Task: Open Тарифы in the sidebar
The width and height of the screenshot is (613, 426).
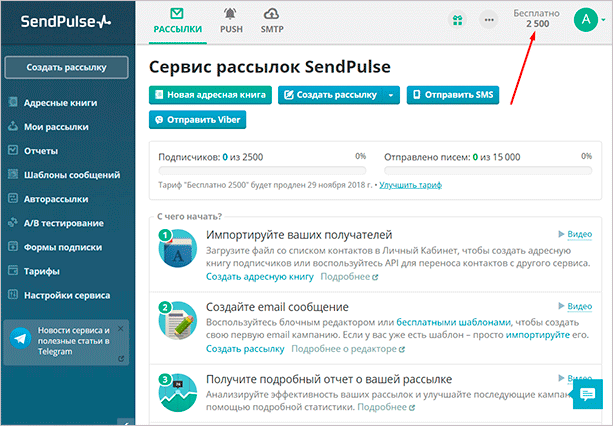Action: coord(41,271)
